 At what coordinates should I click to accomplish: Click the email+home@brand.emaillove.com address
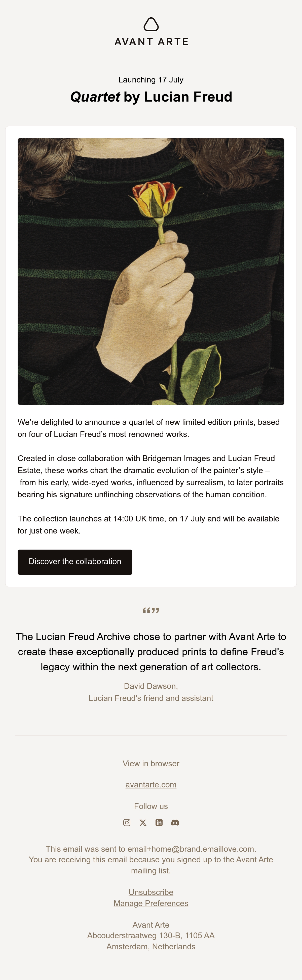pyautogui.click(x=191, y=849)
